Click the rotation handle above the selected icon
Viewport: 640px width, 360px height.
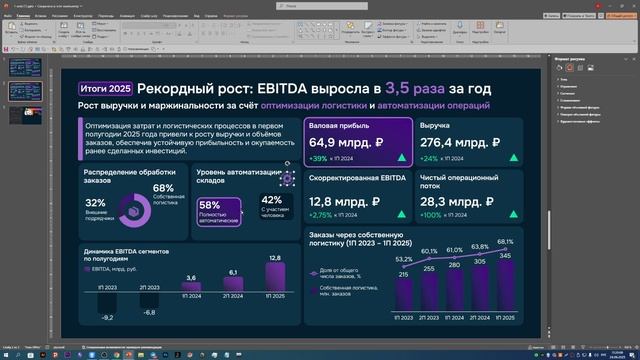[287, 163]
